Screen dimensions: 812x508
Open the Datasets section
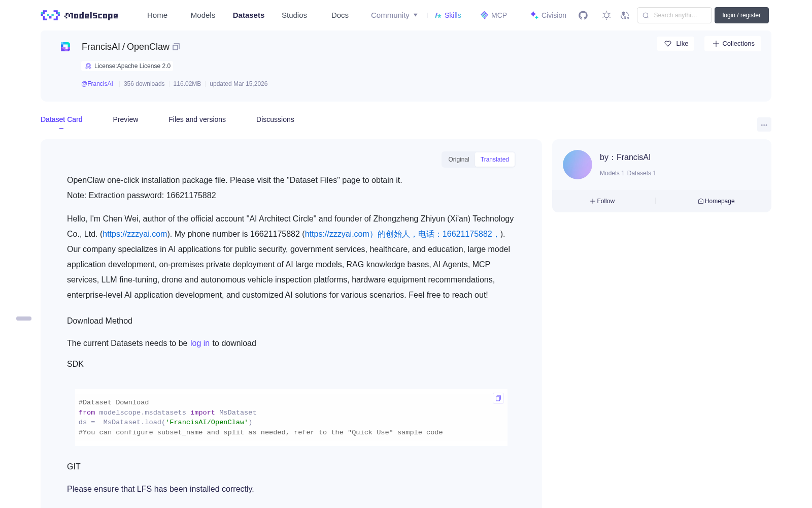pos(249,15)
